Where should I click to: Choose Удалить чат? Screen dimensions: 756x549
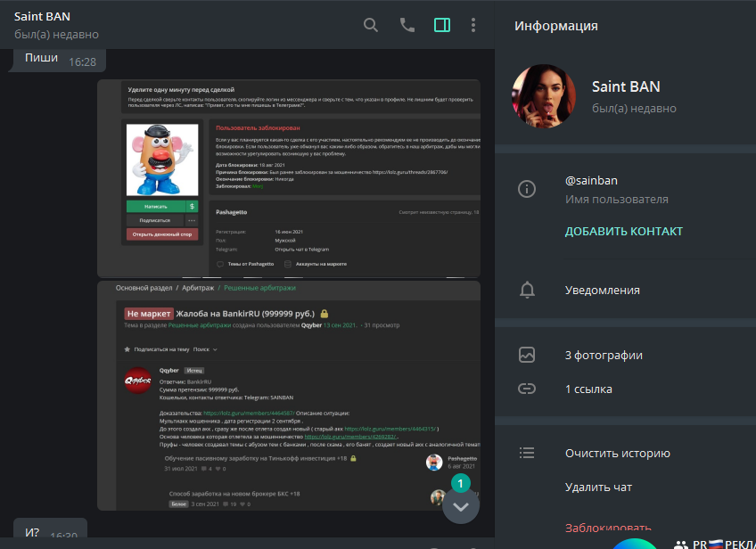click(598, 488)
